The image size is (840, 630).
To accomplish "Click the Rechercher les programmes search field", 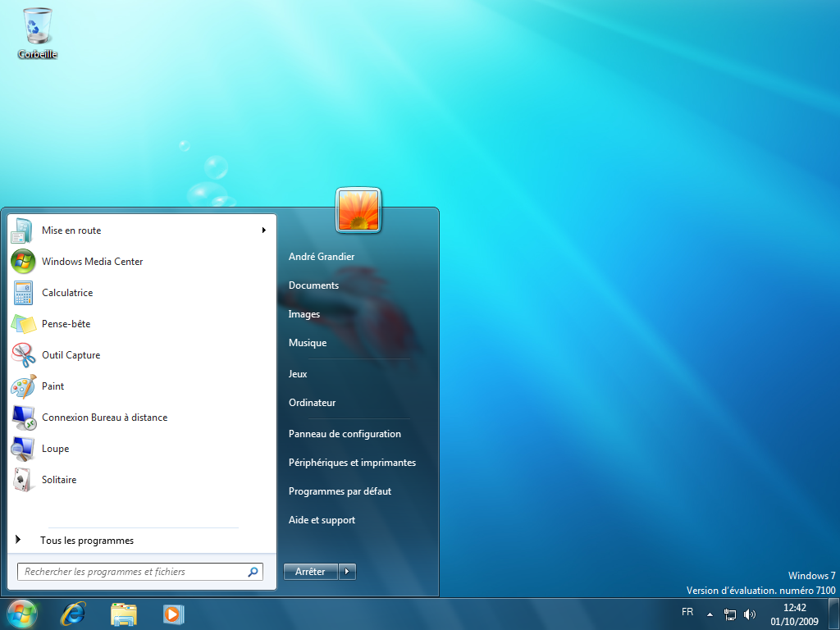I will [x=140, y=572].
